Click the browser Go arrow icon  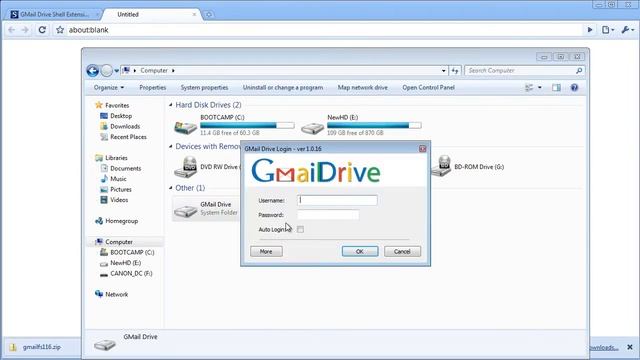590,30
